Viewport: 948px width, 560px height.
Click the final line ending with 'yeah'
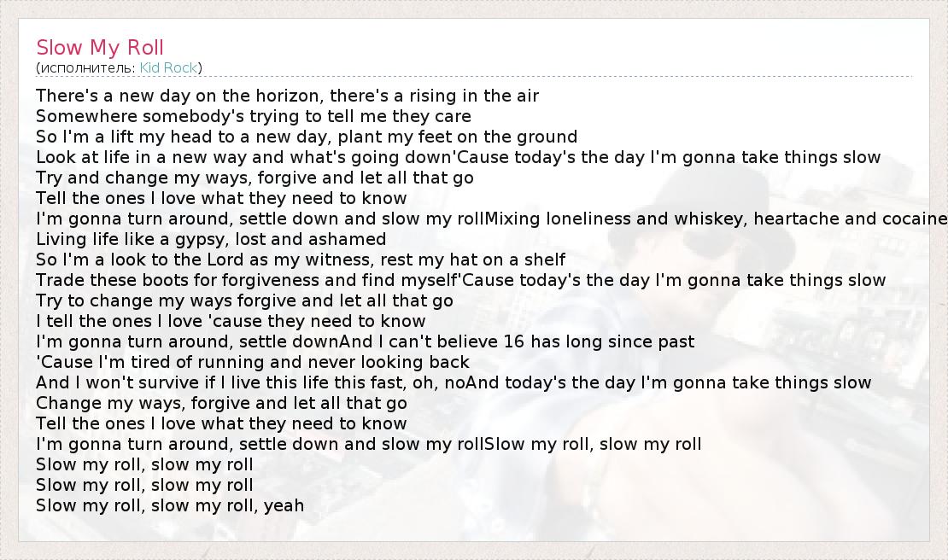click(170, 505)
